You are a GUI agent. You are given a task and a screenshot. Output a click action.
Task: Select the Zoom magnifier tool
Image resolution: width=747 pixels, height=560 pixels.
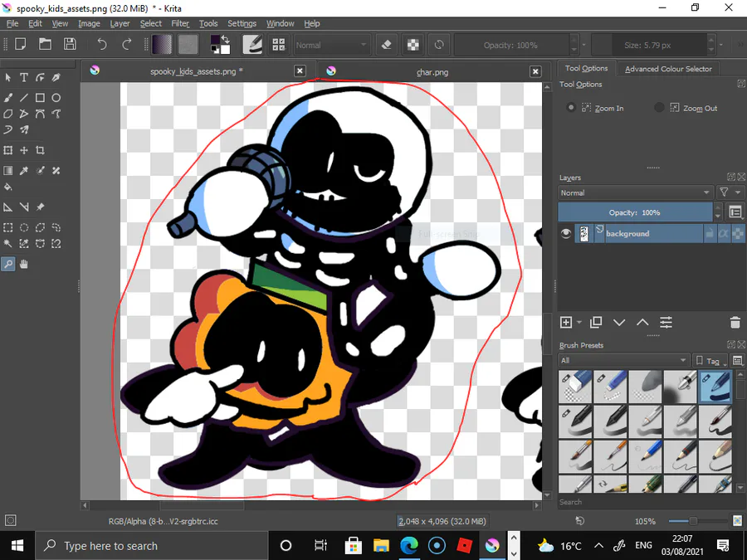(8, 265)
